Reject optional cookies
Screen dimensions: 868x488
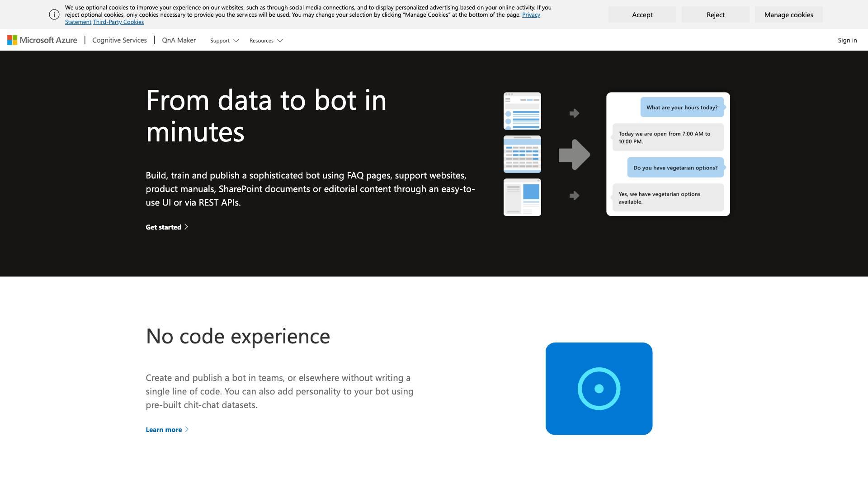click(x=715, y=14)
